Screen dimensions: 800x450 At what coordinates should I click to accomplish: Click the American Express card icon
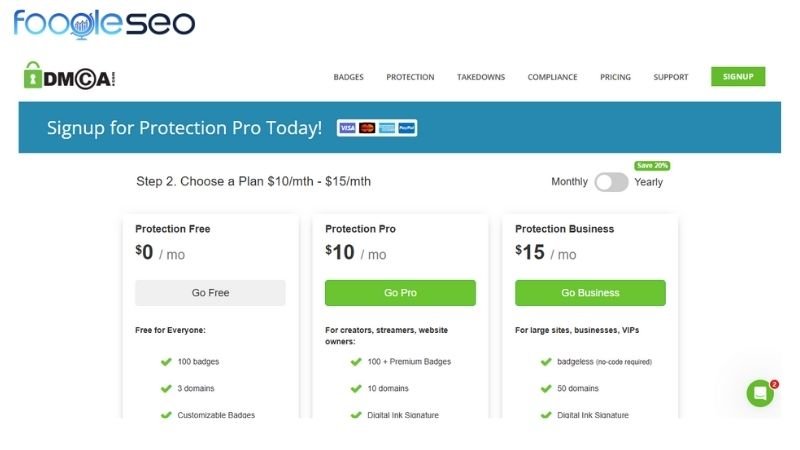pos(387,128)
